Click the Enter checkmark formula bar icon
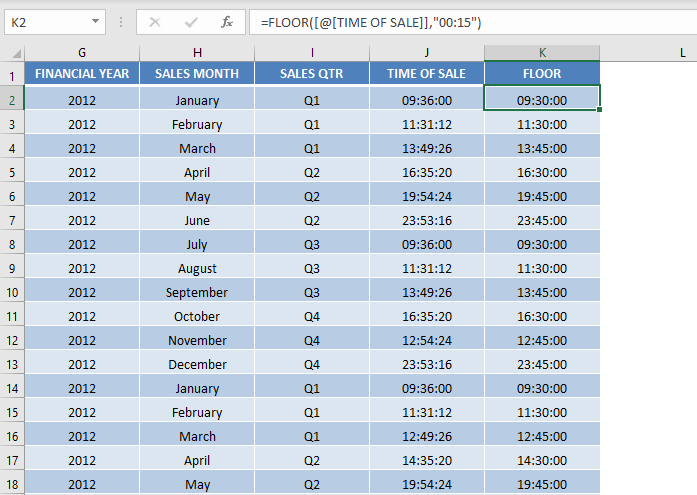The image size is (697, 495). tap(191, 22)
